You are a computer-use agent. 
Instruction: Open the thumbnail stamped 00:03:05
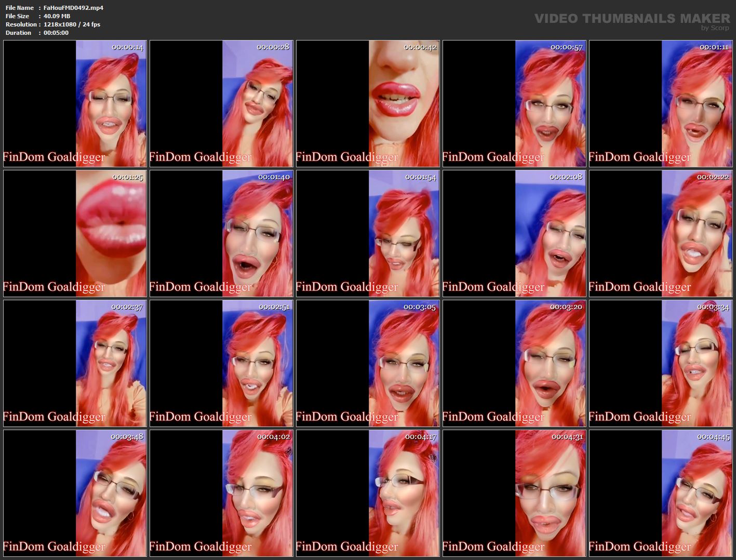click(368, 364)
